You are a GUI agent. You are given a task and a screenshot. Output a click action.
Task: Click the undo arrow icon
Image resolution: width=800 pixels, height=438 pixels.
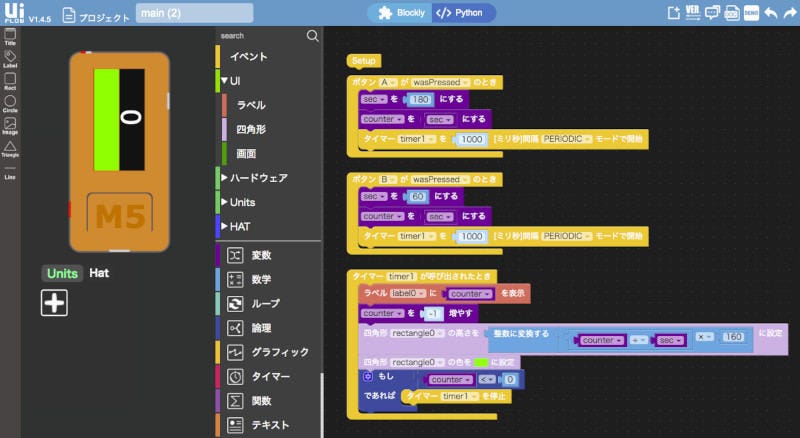pyautogui.click(x=770, y=14)
